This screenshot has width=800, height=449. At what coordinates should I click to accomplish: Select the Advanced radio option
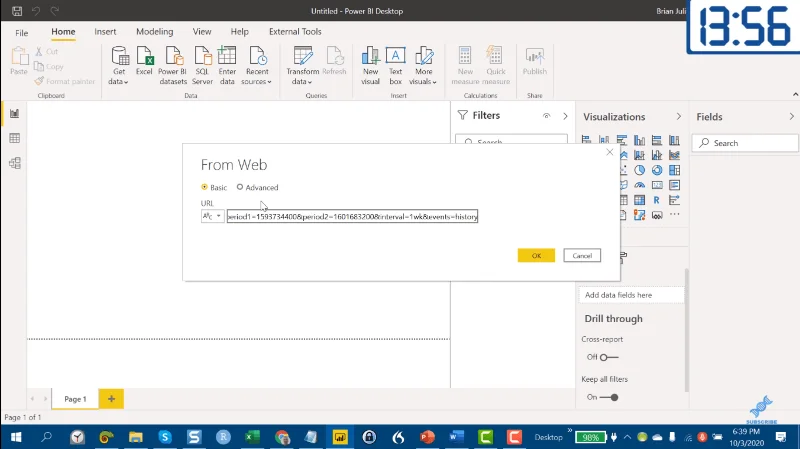(x=240, y=187)
